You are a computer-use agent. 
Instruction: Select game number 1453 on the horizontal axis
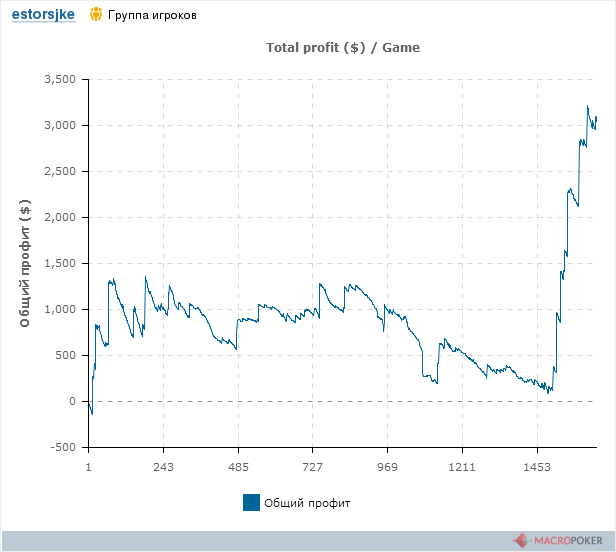coord(537,467)
